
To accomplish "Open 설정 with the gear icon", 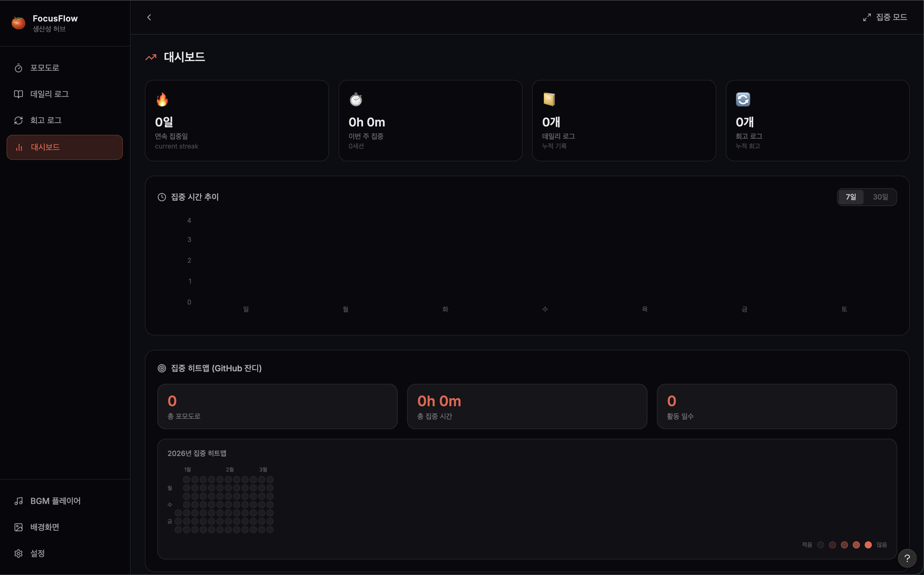I will 37,553.
